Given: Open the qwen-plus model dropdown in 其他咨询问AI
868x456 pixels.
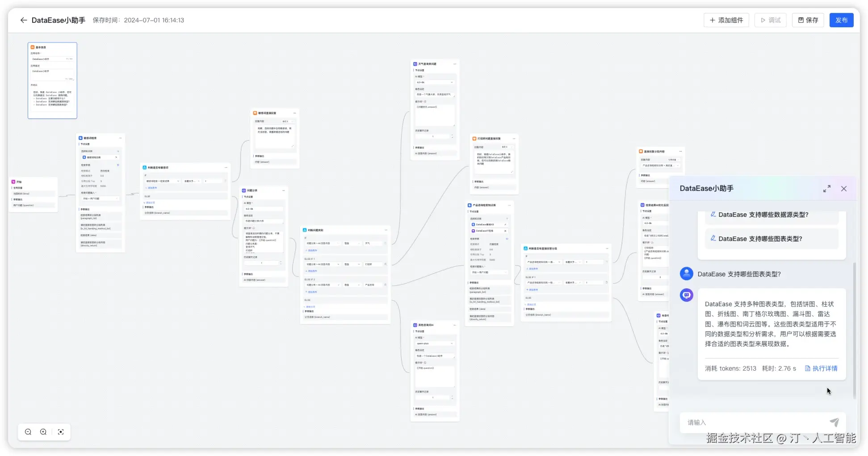Looking at the screenshot, I should 435,343.
